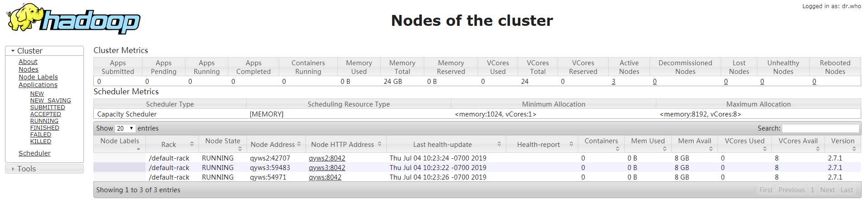
Task: Sort by Health-report column arrows
Action: (x=571, y=144)
